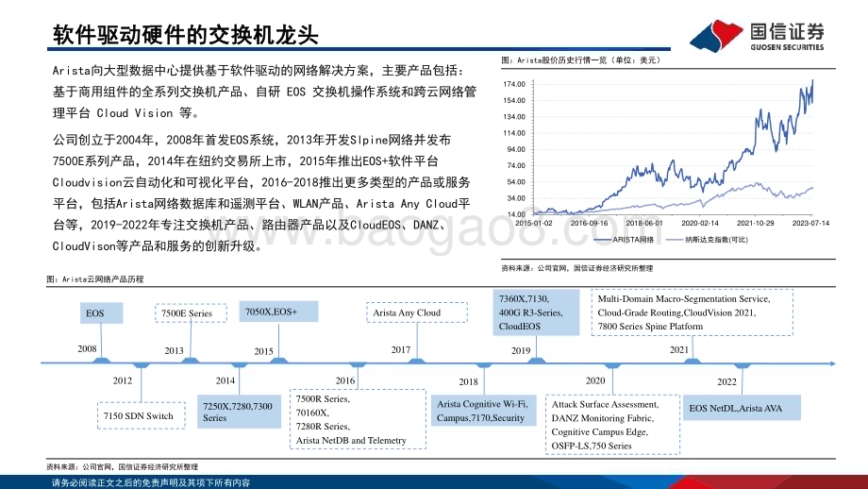
Task: Click the x-axis date 2018-06-01
Action: 644,223
